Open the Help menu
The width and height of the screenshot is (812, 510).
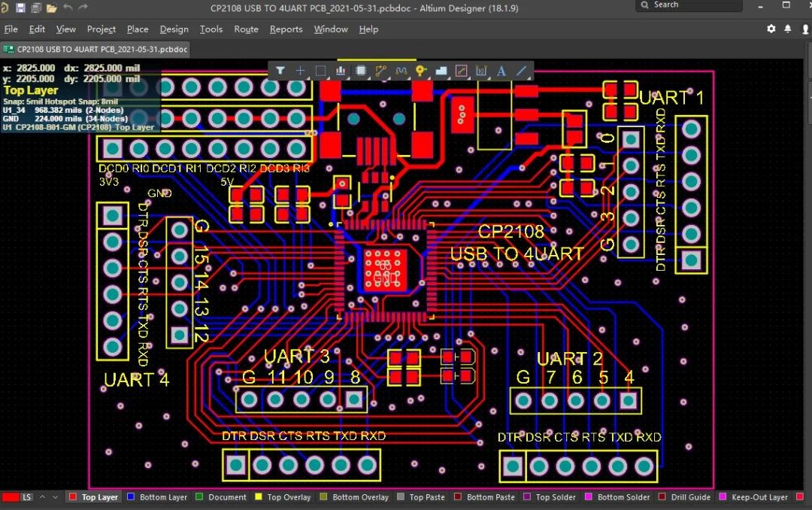coord(368,29)
